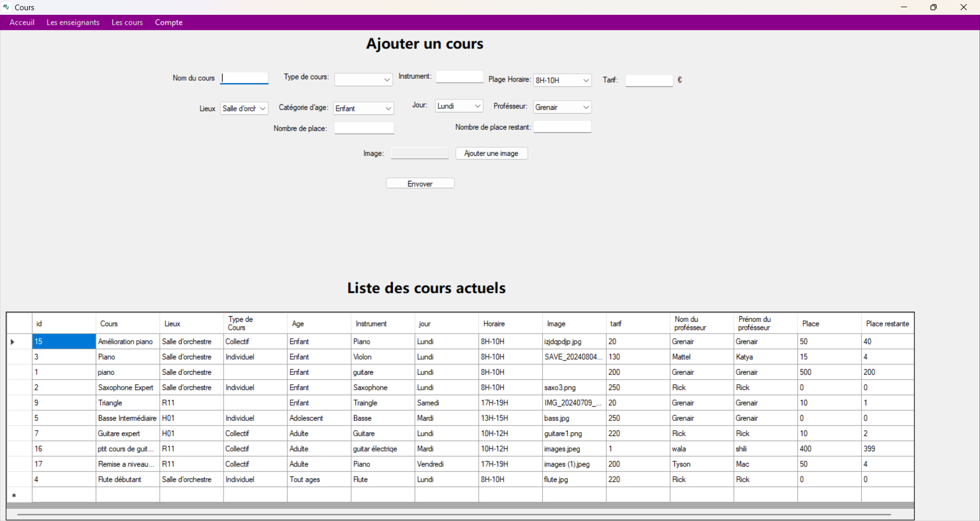Click the application icon in the title bar
Viewport: 980px width, 521px height.
(6, 7)
